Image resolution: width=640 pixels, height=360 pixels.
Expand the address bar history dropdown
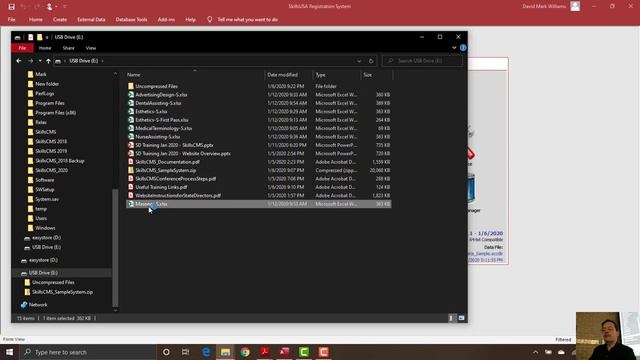click(359, 61)
